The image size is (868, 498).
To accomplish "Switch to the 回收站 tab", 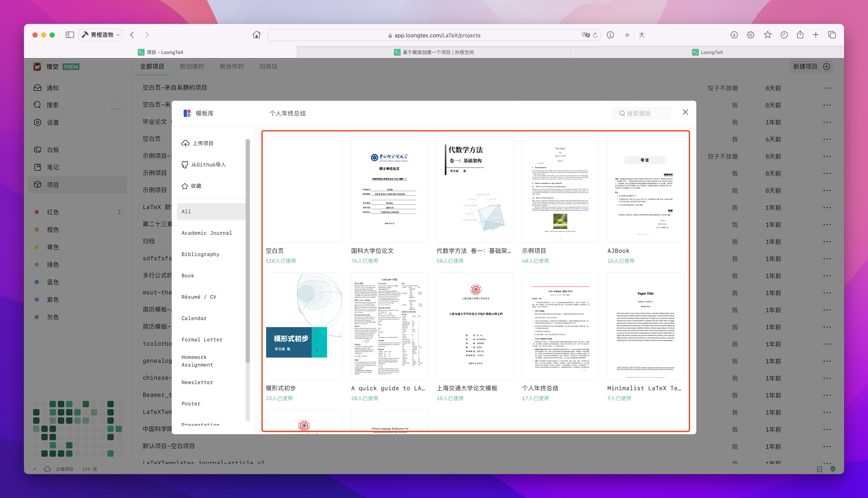I will [268, 66].
